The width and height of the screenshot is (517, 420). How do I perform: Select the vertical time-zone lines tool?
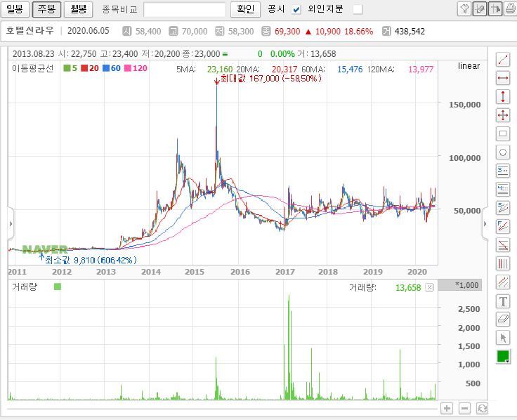pos(503,263)
